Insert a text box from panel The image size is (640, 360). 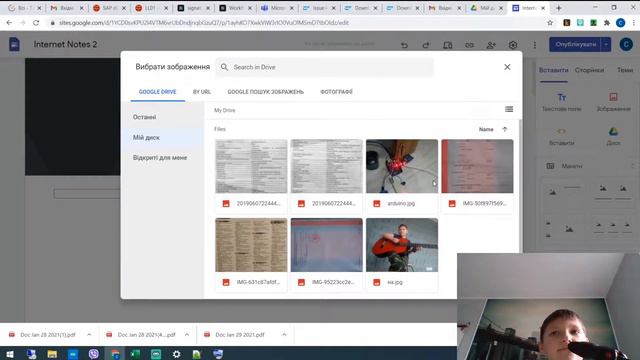click(562, 102)
